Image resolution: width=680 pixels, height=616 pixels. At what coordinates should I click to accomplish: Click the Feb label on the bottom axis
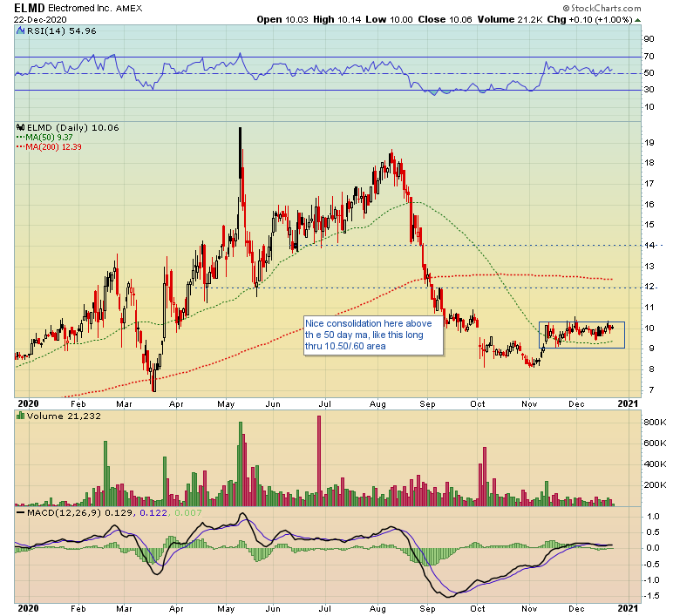(78, 609)
